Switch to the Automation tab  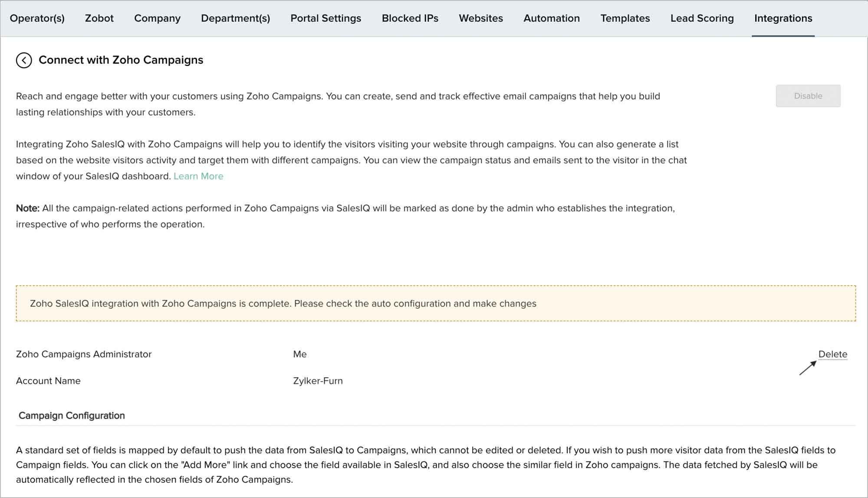[x=552, y=18]
